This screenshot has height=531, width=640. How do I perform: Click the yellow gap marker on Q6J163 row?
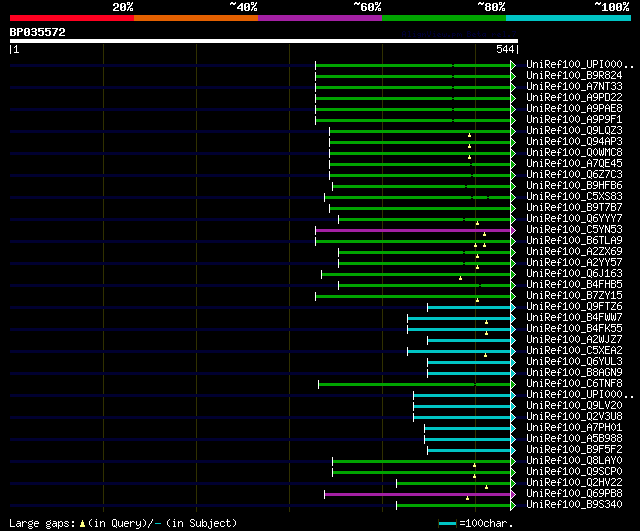pos(460,278)
